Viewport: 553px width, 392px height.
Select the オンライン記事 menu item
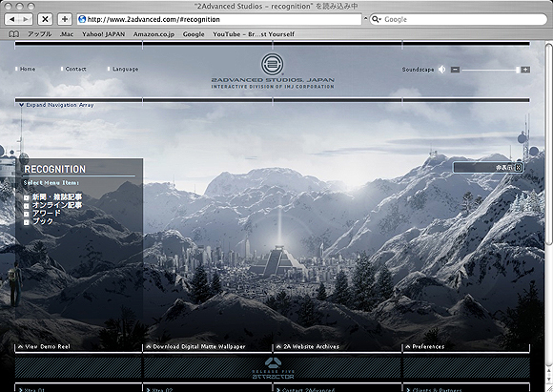click(x=52, y=205)
